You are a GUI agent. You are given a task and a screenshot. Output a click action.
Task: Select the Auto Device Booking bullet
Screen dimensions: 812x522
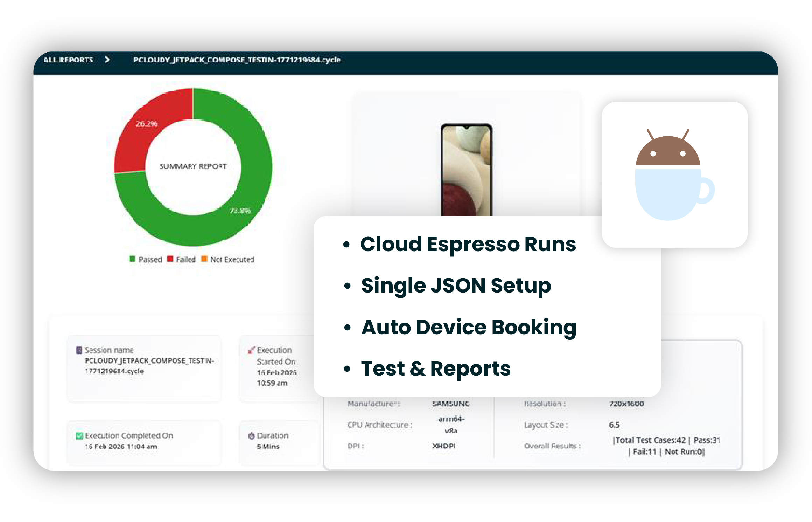[x=469, y=327]
